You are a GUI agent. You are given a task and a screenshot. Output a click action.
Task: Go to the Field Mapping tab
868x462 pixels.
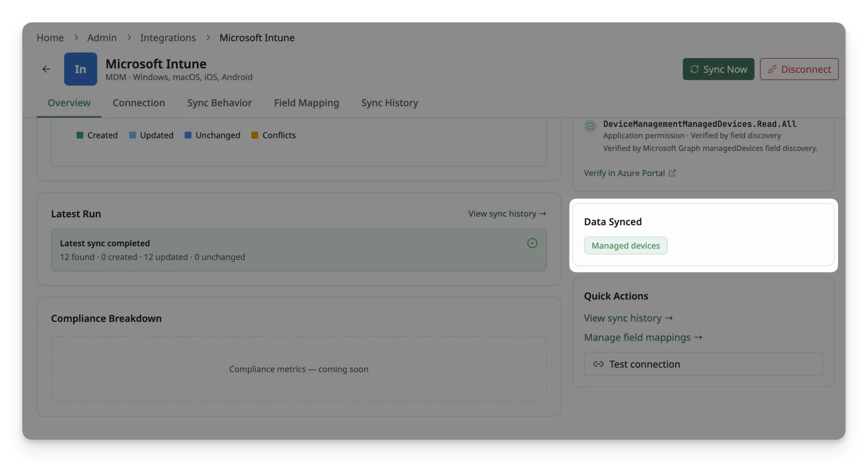point(307,103)
